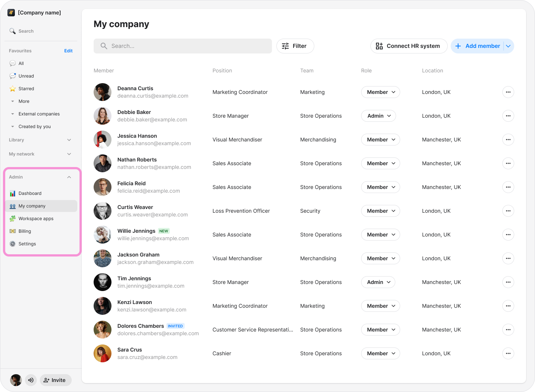Open Nathan Roberts role dropdown
This screenshot has height=392, width=535.
pyautogui.click(x=380, y=163)
